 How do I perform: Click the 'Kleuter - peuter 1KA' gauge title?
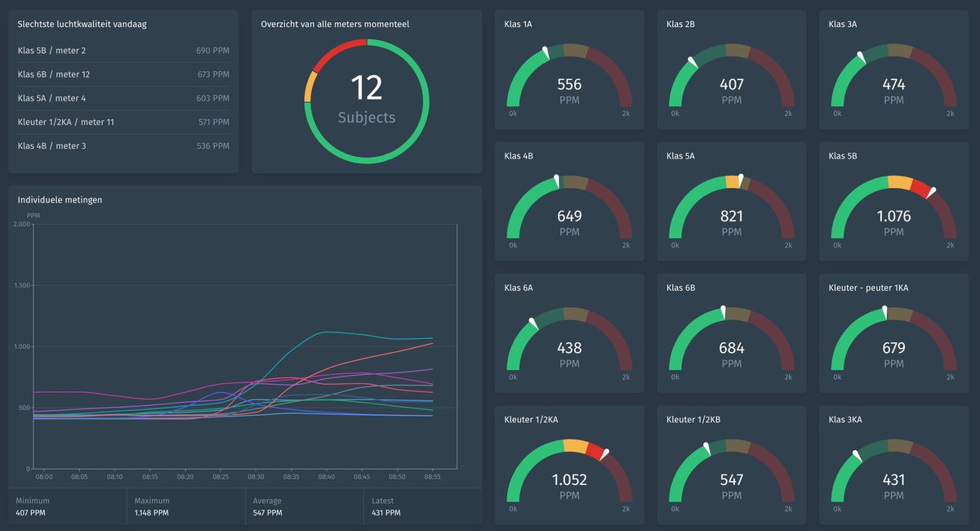pyautogui.click(x=868, y=288)
